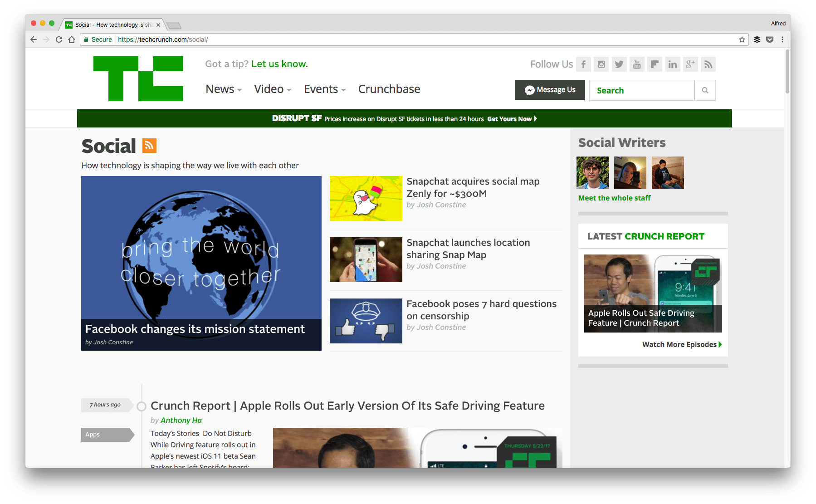Click the LinkedIn follow icon
The width and height of the screenshot is (816, 504).
[672, 64]
